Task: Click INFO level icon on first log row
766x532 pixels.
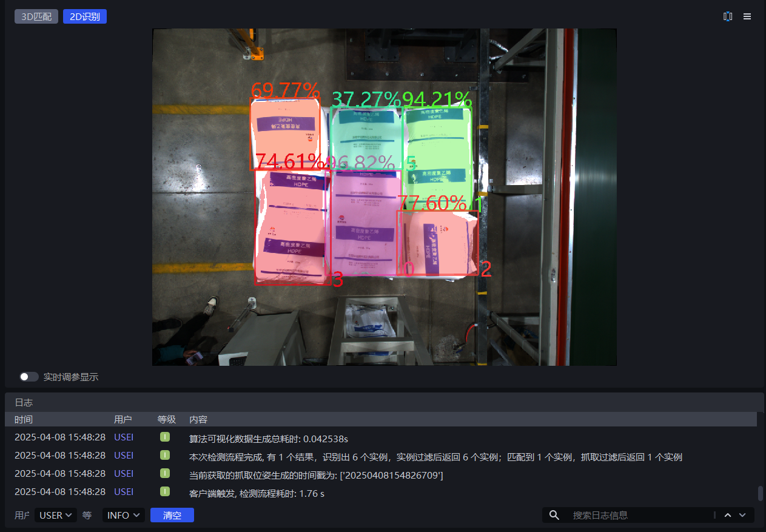Action: (x=165, y=437)
